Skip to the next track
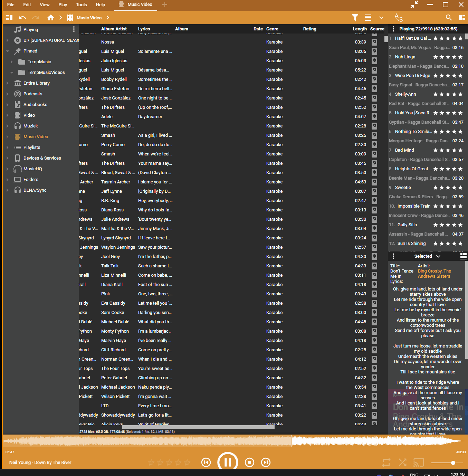The width and height of the screenshot is (468, 476). click(266, 462)
